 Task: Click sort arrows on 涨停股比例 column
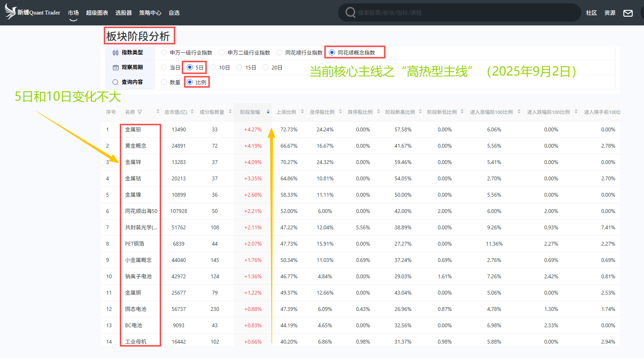point(341,112)
